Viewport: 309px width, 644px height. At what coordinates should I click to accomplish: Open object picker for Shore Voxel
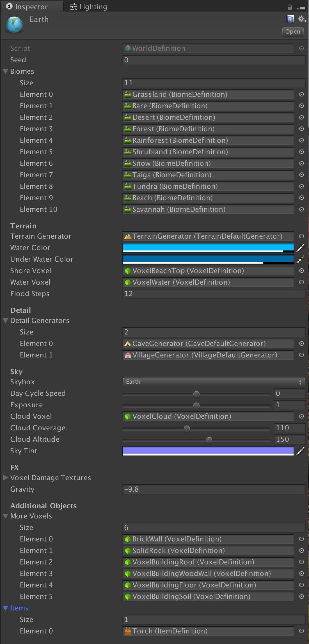301,271
